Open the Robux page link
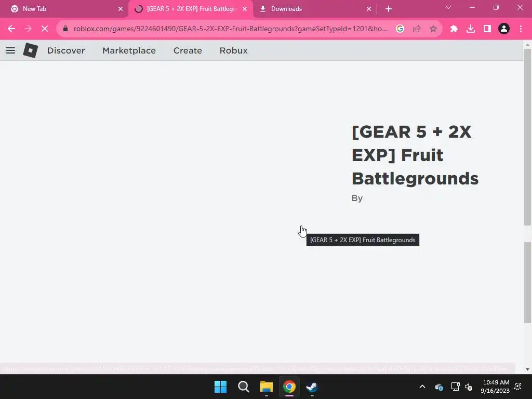 (x=233, y=50)
